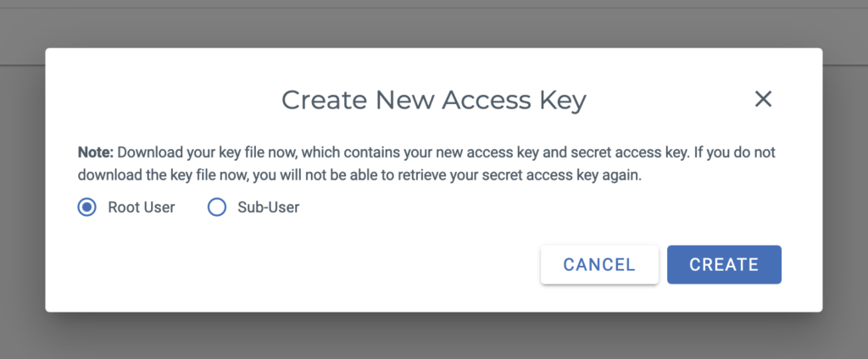Switch key owner to sub-user option
The image size is (868, 359).
tap(216, 207)
